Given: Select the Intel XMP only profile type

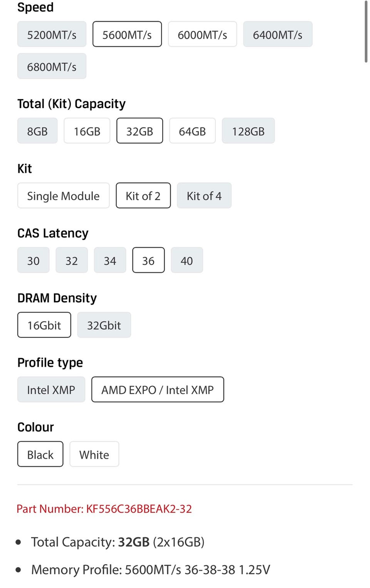Looking at the screenshot, I should pos(51,390).
